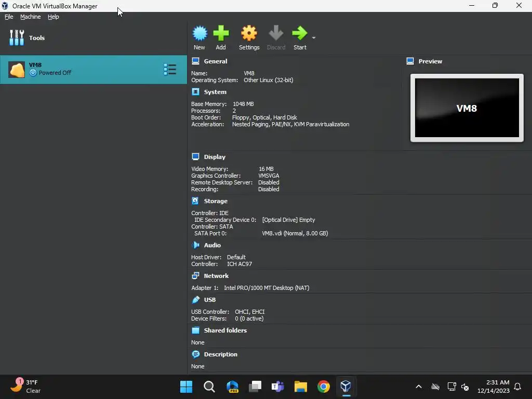Click Base Memory value 1048 MB
This screenshot has width=532, height=399.
pyautogui.click(x=243, y=104)
